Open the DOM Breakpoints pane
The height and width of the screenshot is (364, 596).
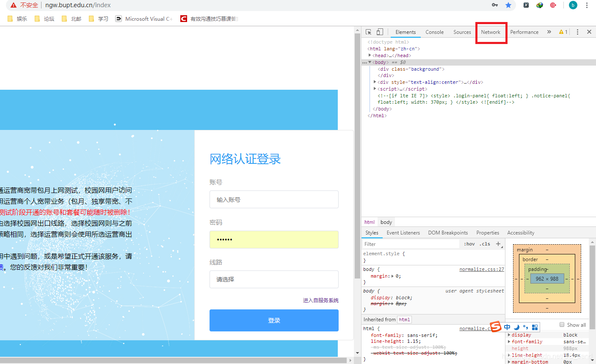tap(448, 233)
